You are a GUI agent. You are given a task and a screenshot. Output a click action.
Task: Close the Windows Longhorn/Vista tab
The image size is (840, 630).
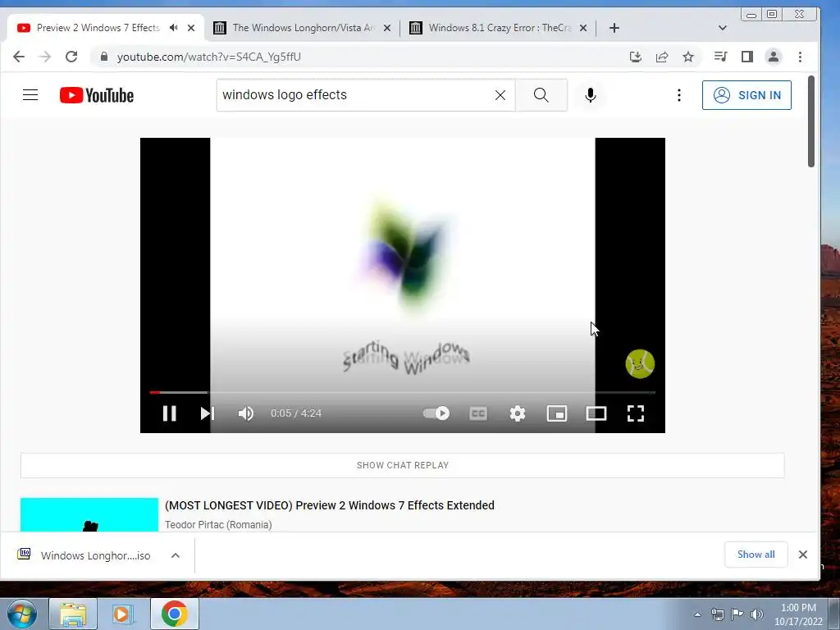(x=387, y=28)
